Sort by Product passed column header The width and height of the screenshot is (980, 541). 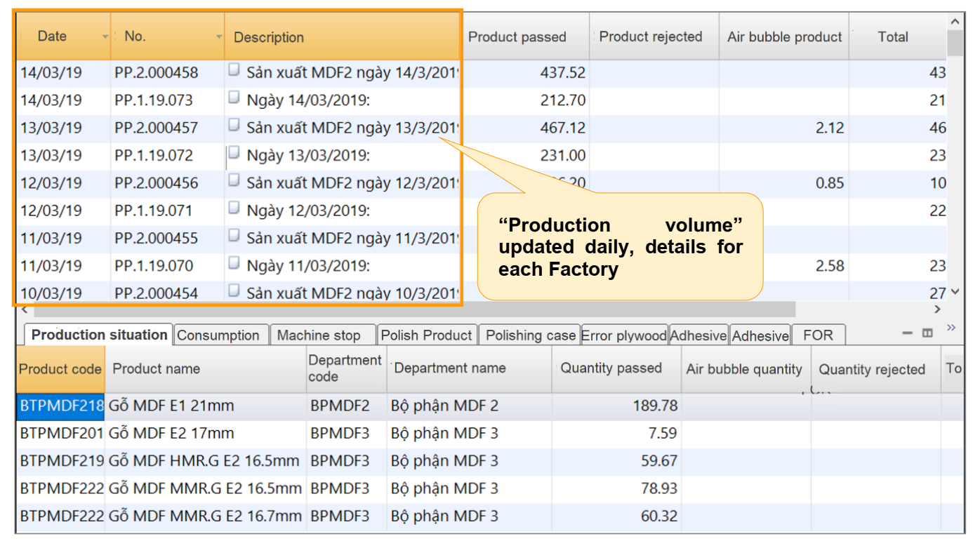517,37
